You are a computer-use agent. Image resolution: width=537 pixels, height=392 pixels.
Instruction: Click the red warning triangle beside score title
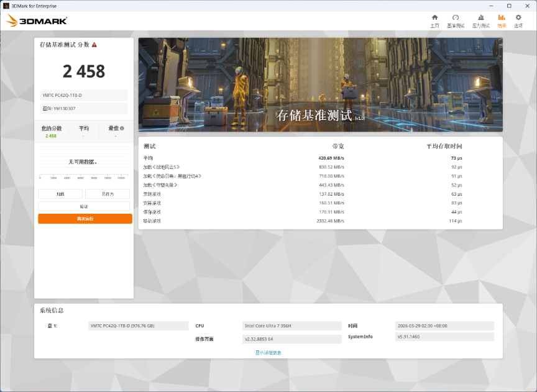(x=94, y=45)
